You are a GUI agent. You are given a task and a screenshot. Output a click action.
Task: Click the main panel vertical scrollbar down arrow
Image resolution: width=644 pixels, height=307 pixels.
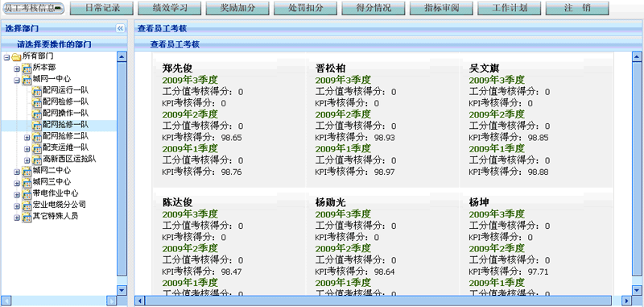637,290
